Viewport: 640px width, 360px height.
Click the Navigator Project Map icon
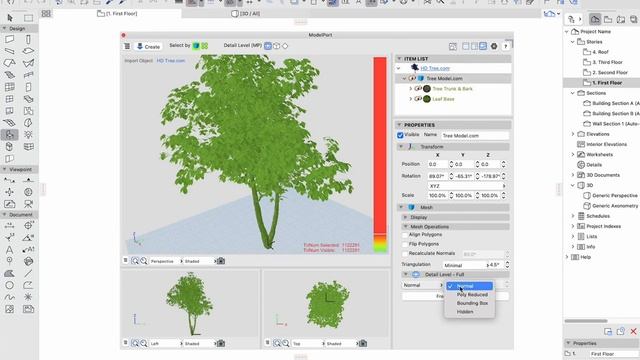pos(595,19)
